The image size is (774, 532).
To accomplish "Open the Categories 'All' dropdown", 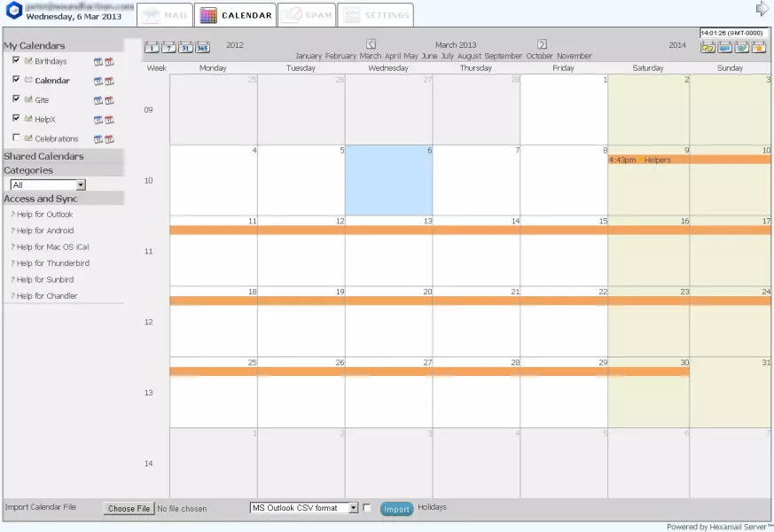I will 48,184.
